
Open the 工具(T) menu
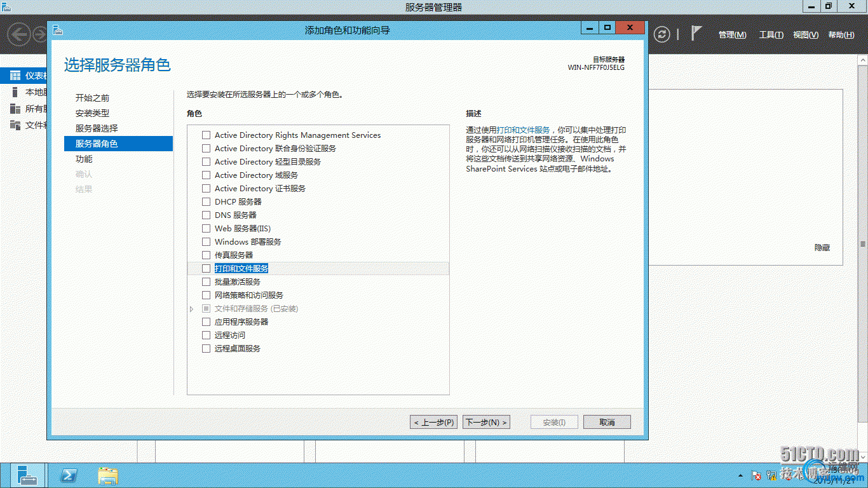point(771,35)
